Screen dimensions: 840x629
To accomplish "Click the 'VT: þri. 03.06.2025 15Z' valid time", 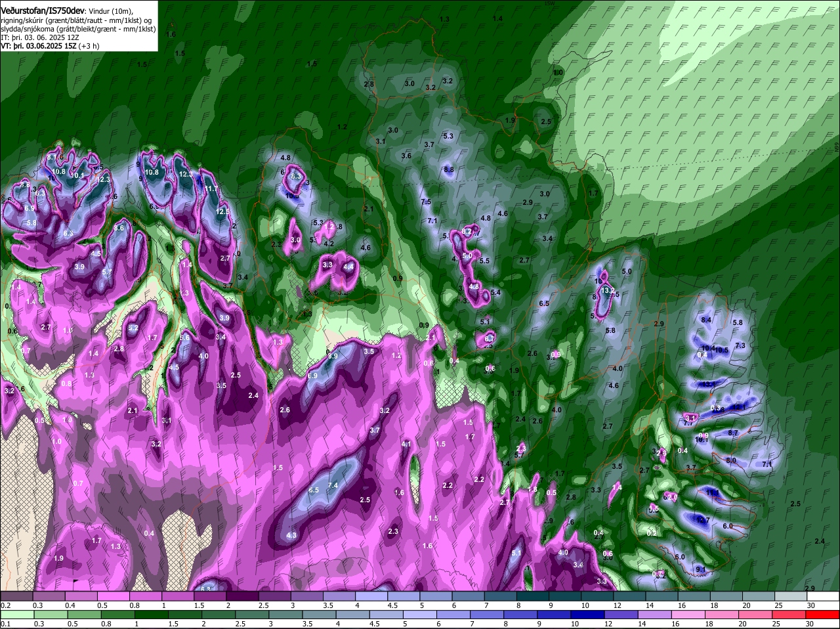I will (39, 46).
